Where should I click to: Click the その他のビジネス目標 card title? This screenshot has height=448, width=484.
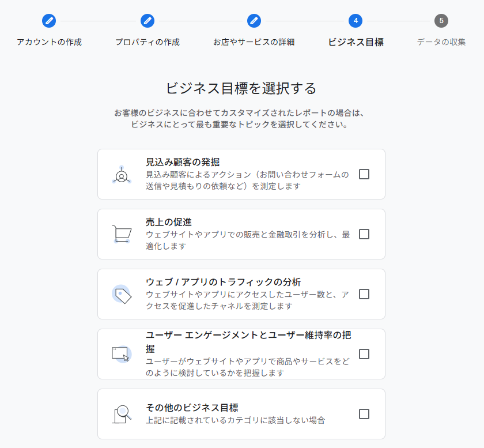click(192, 408)
